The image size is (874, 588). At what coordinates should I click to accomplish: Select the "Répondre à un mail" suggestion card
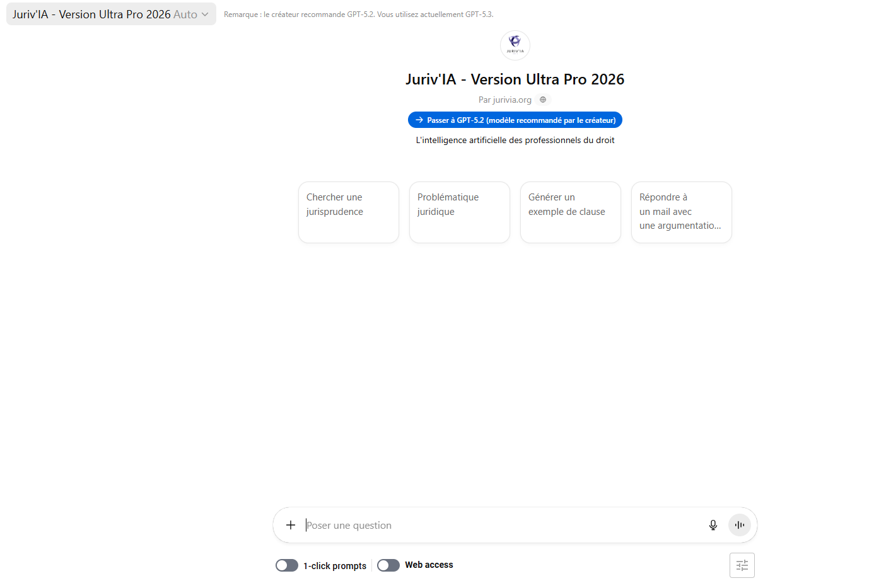pyautogui.click(x=681, y=212)
